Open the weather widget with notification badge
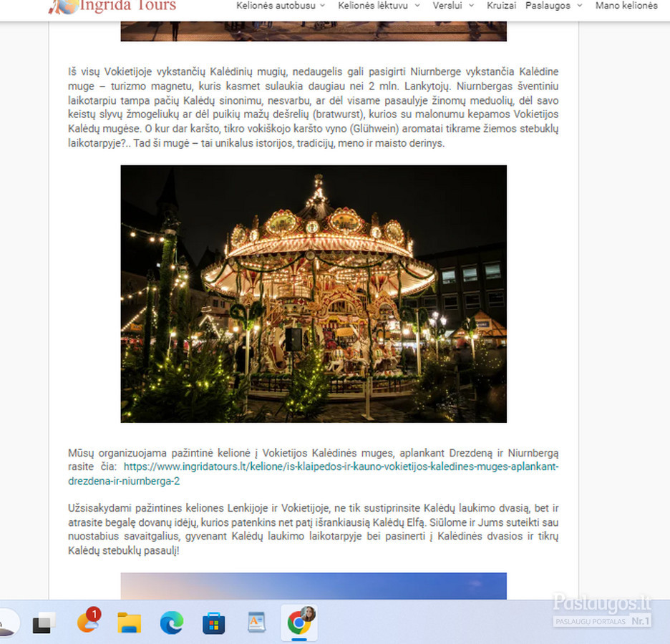This screenshot has width=670, height=644. pyautogui.click(x=88, y=621)
